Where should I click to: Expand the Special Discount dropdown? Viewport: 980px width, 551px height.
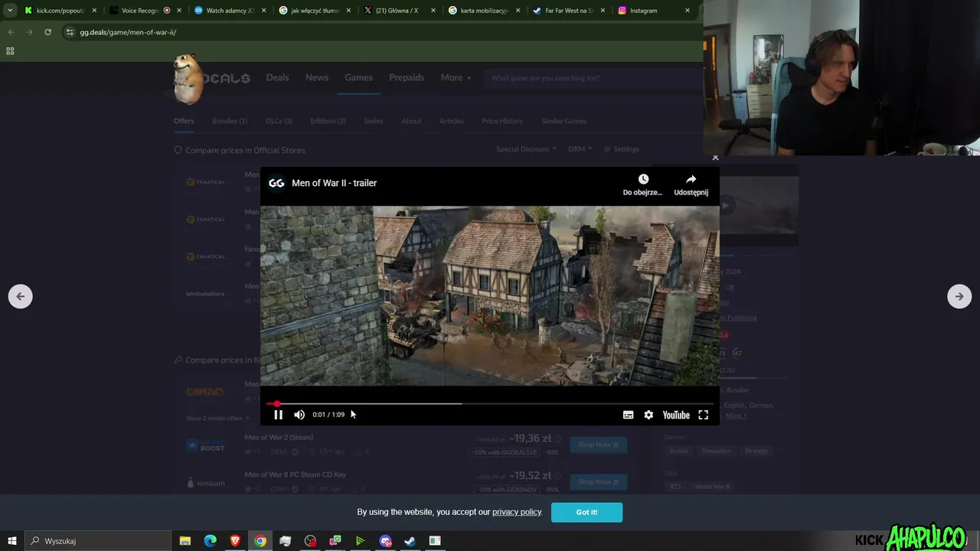[526, 149]
